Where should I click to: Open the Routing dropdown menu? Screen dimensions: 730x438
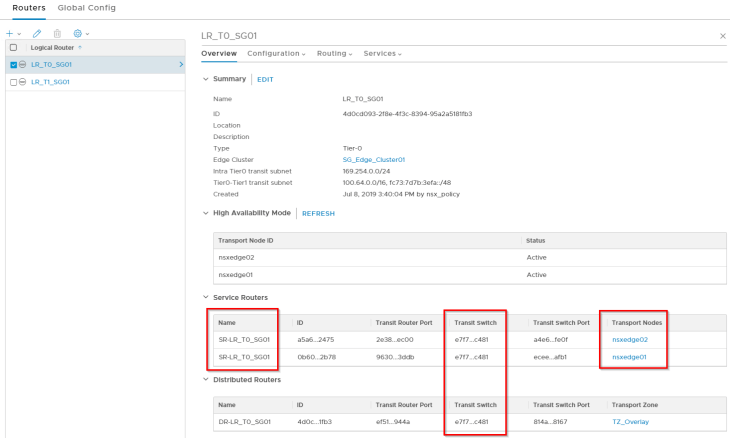[334, 53]
